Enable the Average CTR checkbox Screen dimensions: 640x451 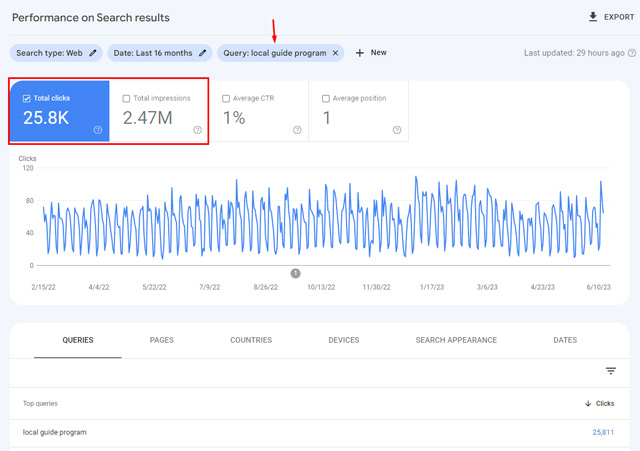click(226, 98)
